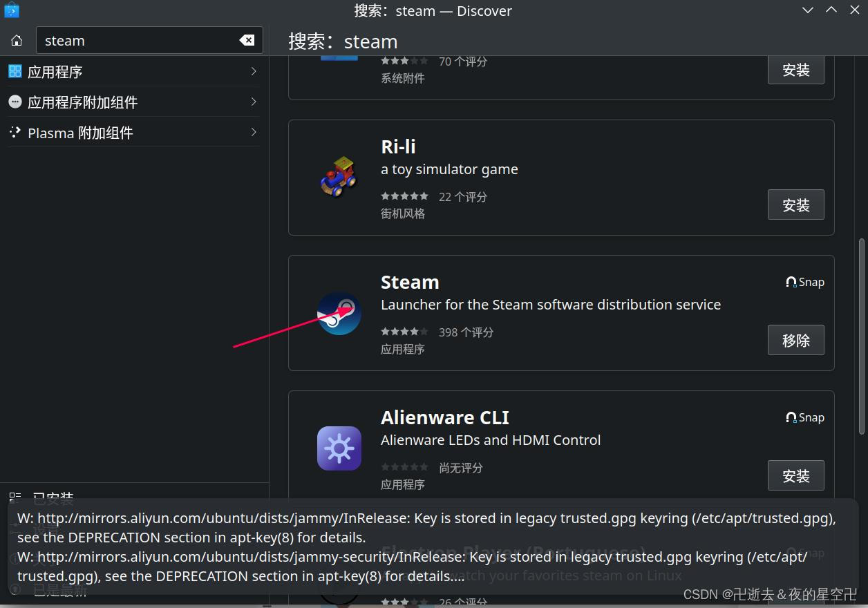This screenshot has width=868, height=608.
Task: Click the Snap source label on Steam
Action: coord(805,282)
